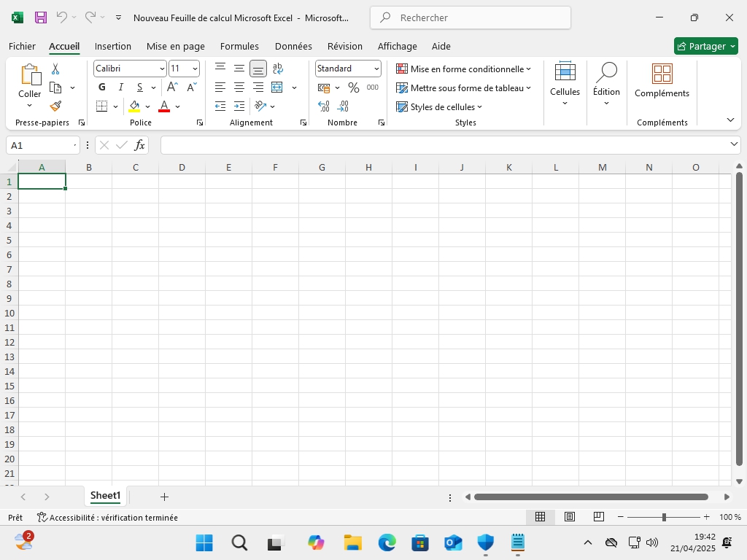Click the Save icon in title bar
Image resolution: width=747 pixels, height=560 pixels.
click(41, 17)
